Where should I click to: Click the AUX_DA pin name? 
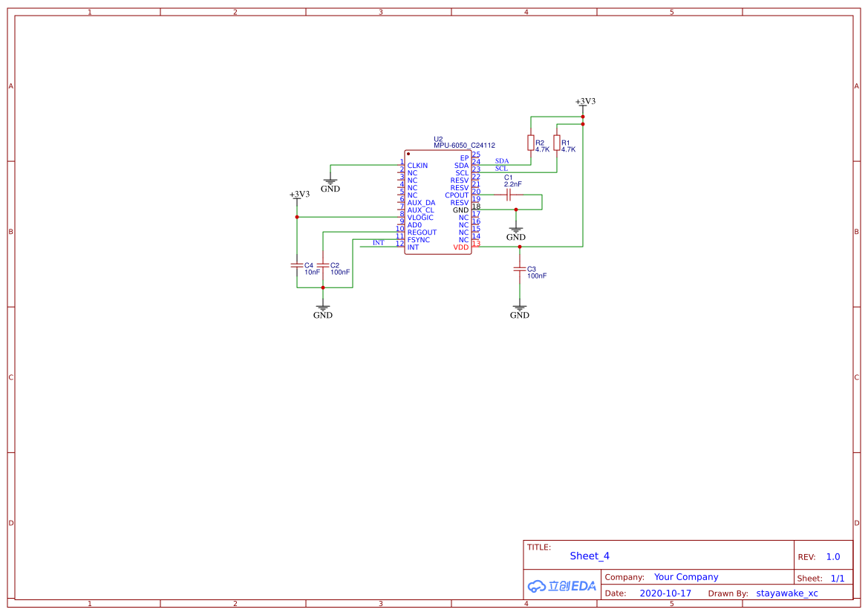421,203
